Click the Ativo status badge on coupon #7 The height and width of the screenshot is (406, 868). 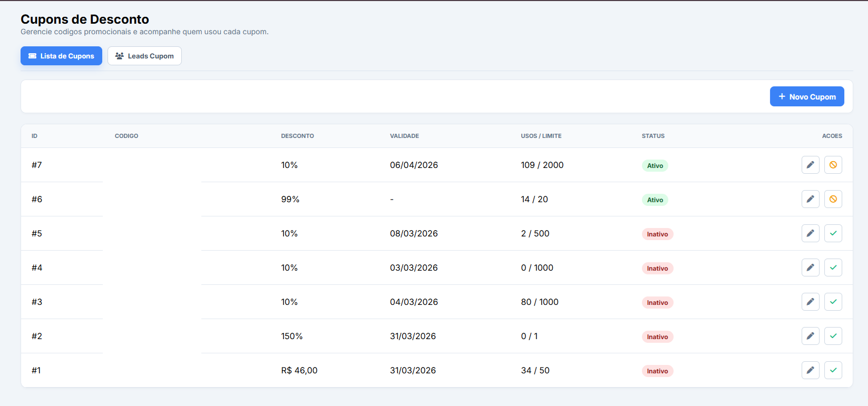point(655,166)
